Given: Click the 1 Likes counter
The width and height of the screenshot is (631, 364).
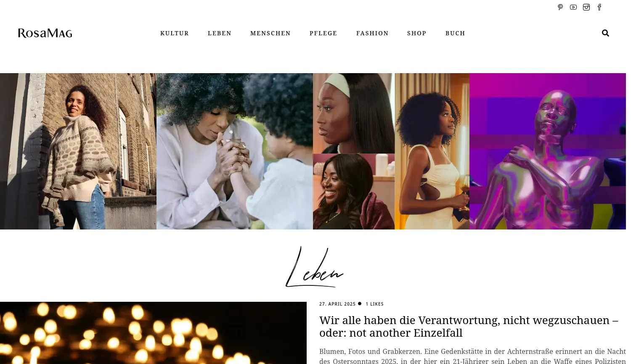Looking at the screenshot, I should click(x=374, y=304).
